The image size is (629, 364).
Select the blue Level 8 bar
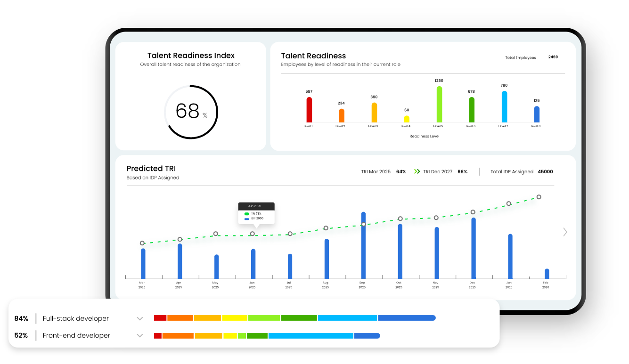[537, 114]
